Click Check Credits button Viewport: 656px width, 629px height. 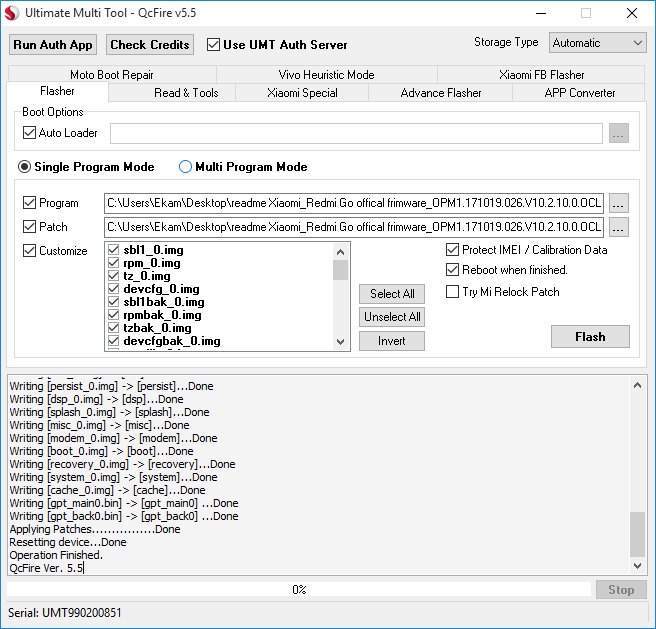pyautogui.click(x=150, y=45)
